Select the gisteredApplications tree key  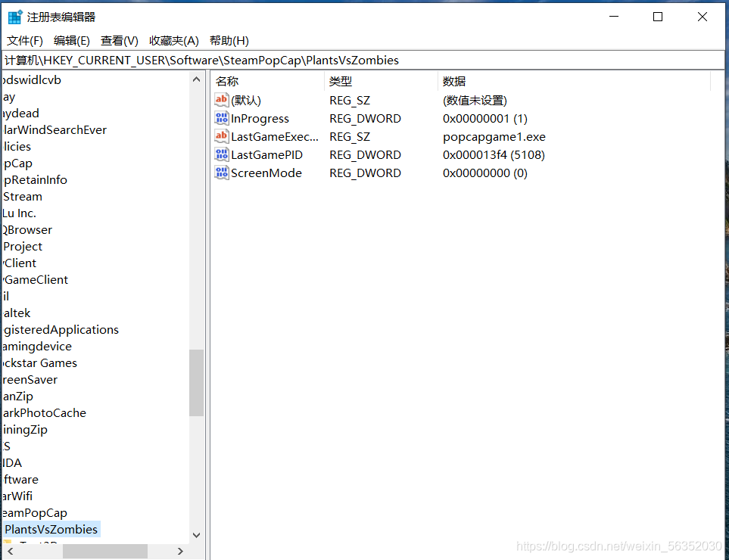click(61, 329)
